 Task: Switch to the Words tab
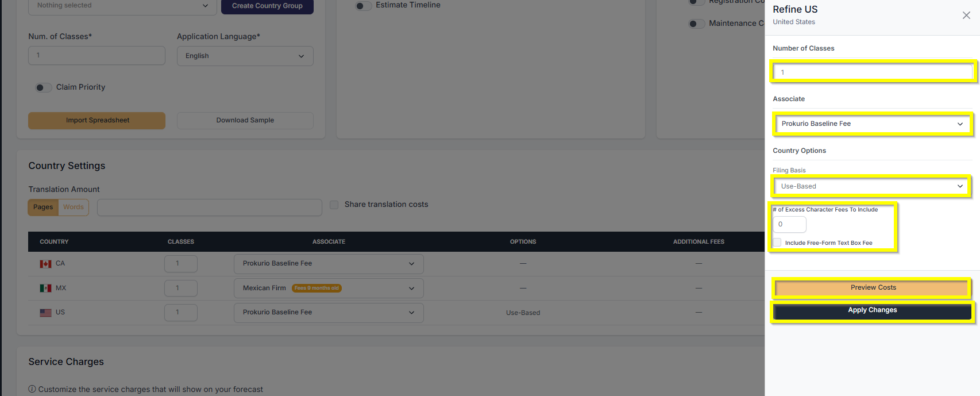tap(74, 207)
